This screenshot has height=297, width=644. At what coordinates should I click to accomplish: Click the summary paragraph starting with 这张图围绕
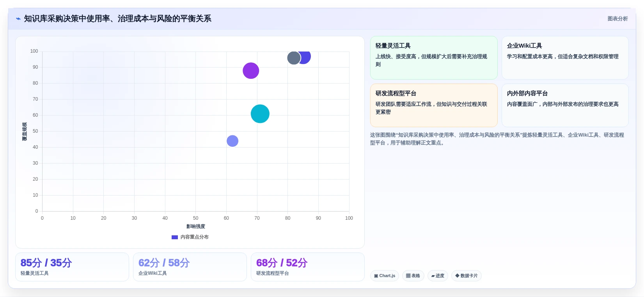[497, 139]
